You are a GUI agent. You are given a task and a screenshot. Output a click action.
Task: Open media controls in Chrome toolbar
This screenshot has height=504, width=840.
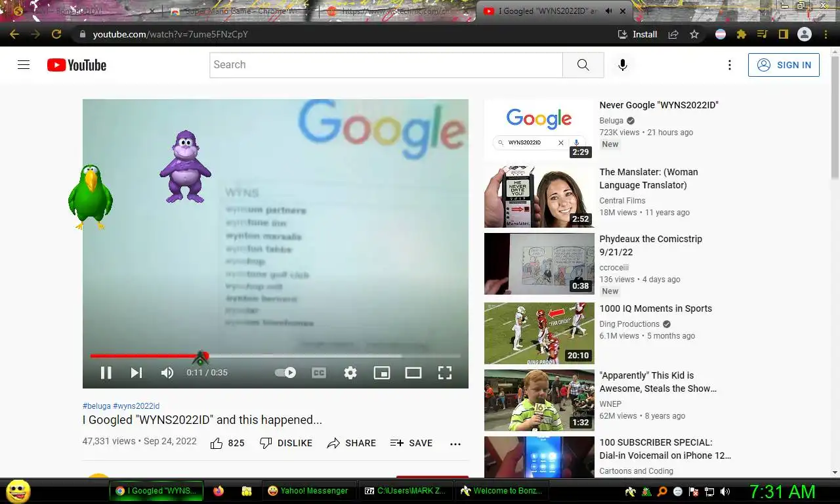pyautogui.click(x=762, y=34)
